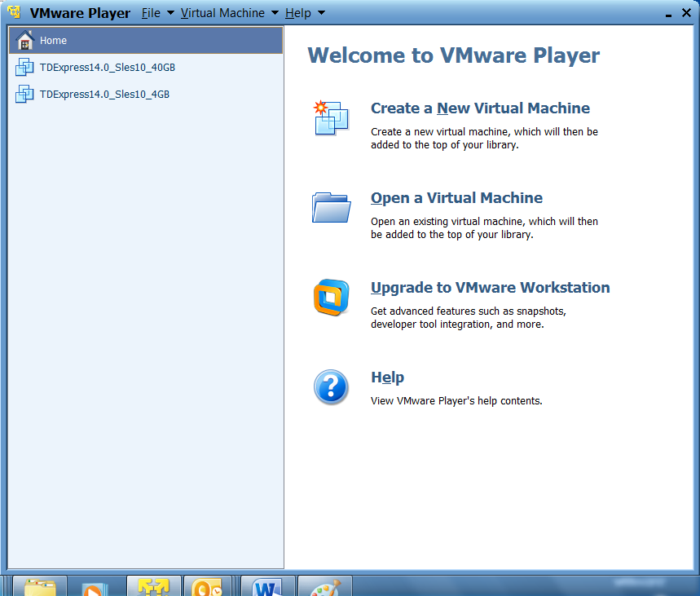Select TDExpress14.0_Sles10_40GB in the library list
Screen dimensions: 700x596
point(108,67)
